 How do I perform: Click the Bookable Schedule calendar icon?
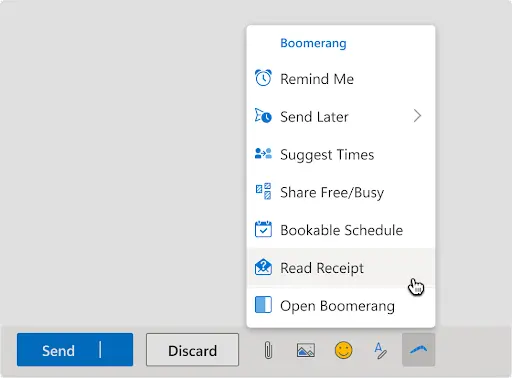click(x=263, y=229)
